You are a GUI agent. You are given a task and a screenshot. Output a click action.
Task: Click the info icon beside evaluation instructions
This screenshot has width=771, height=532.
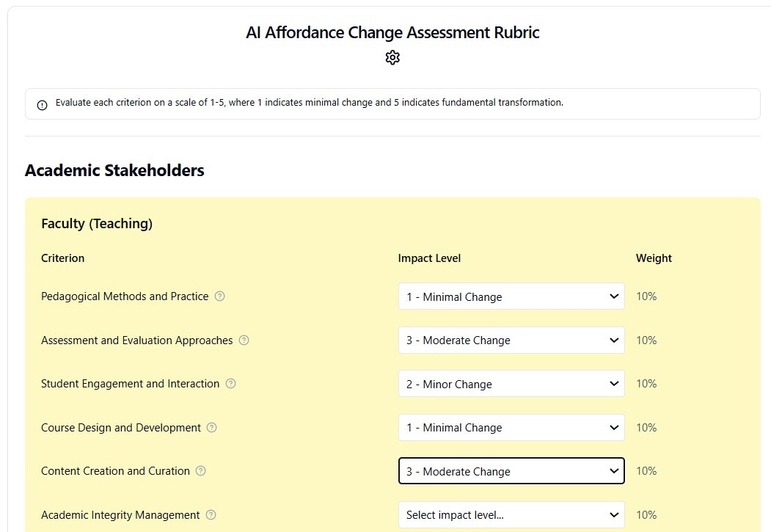coord(43,105)
